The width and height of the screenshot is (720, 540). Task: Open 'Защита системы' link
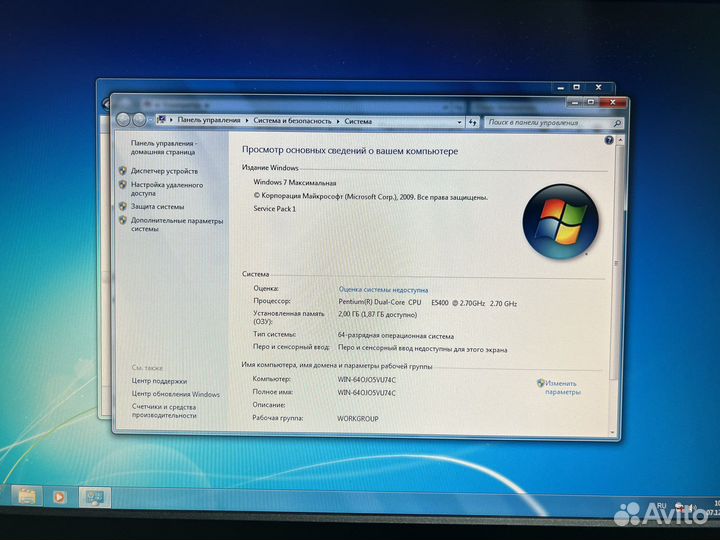[x=158, y=207]
